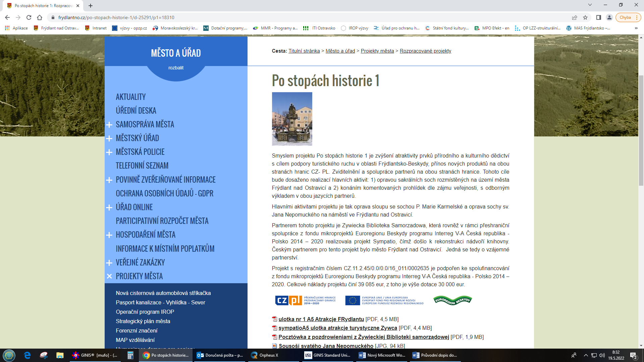644x362 pixels.
Task: Bookmark this page with the star icon
Action: click(585, 17)
